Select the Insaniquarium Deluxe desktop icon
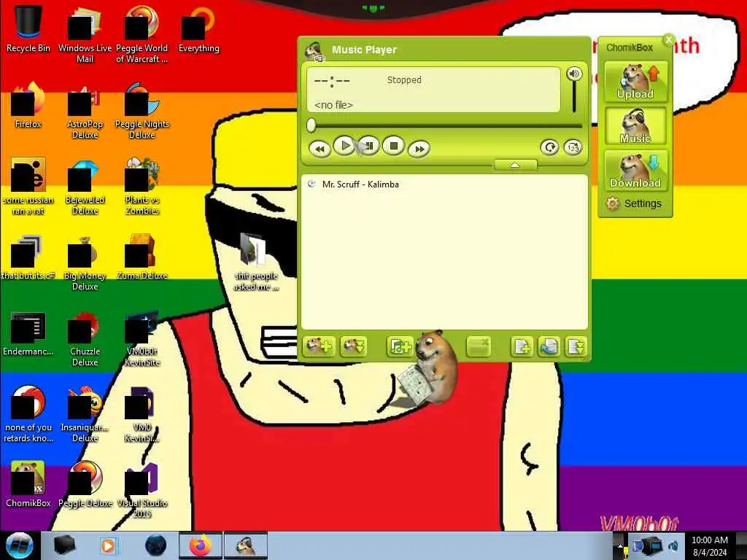This screenshot has width=747, height=560. coord(85,413)
